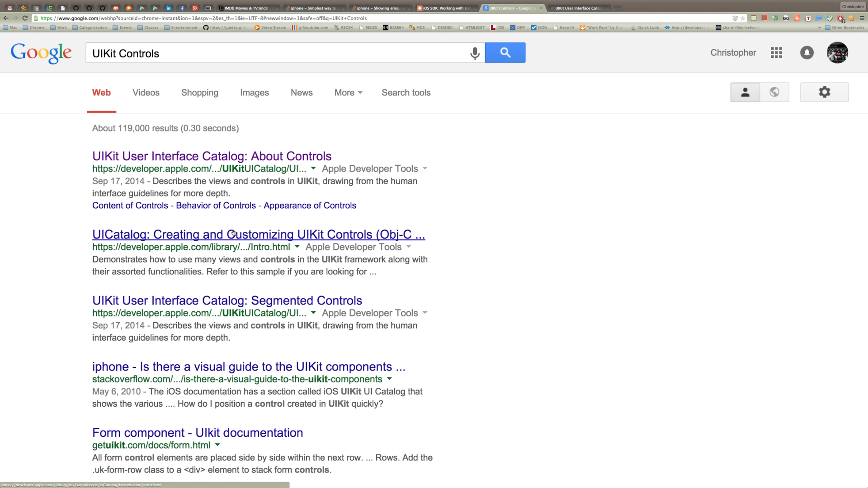The width and height of the screenshot is (868, 488).
Task: Expand green arrow beside stackoverflow.com URL
Action: (389, 379)
